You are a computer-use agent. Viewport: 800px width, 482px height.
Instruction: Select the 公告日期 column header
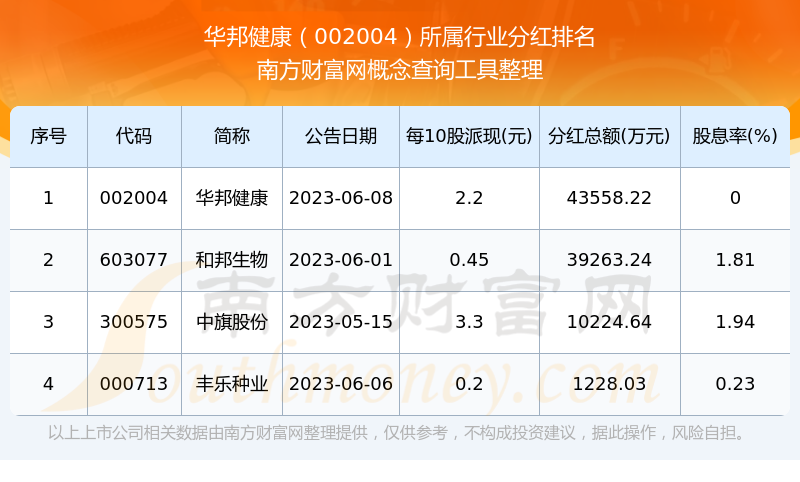pyautogui.click(x=341, y=136)
